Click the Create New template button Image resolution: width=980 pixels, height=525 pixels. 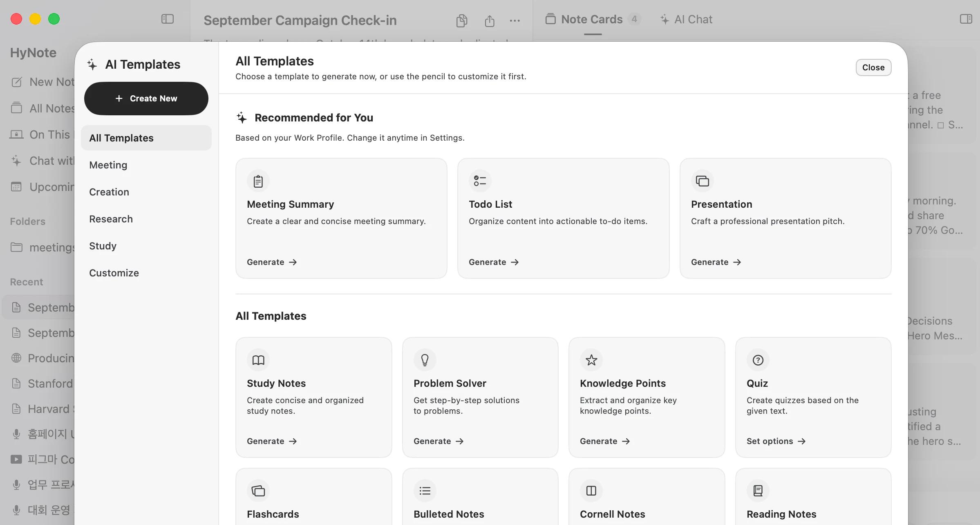pyautogui.click(x=146, y=99)
